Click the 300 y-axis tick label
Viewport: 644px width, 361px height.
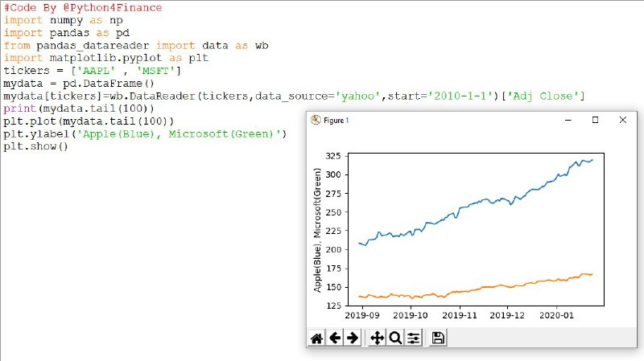[333, 174]
